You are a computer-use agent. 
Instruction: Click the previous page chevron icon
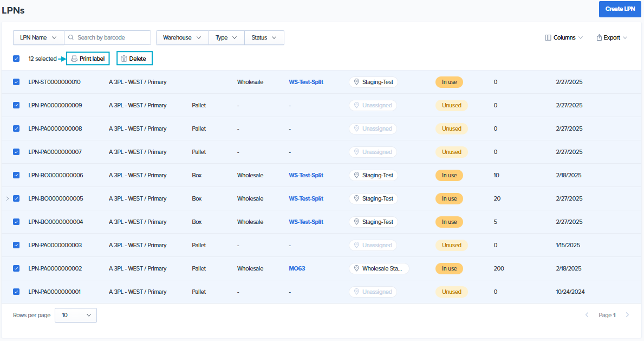coord(587,315)
